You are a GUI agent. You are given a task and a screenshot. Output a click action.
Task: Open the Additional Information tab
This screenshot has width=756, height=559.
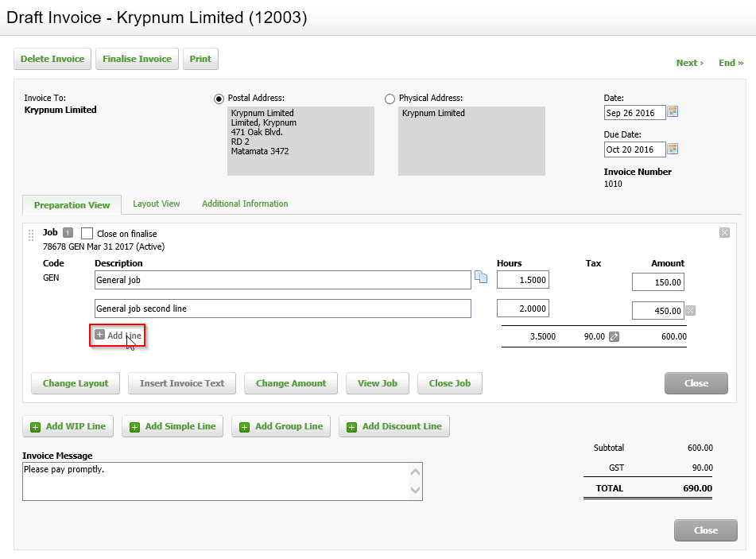tap(244, 204)
